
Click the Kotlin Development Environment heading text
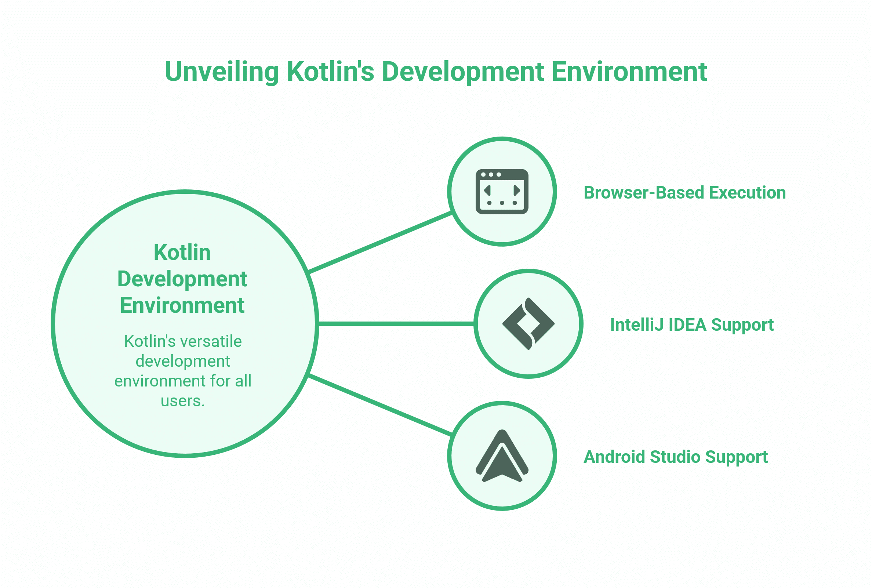pyautogui.click(x=181, y=279)
